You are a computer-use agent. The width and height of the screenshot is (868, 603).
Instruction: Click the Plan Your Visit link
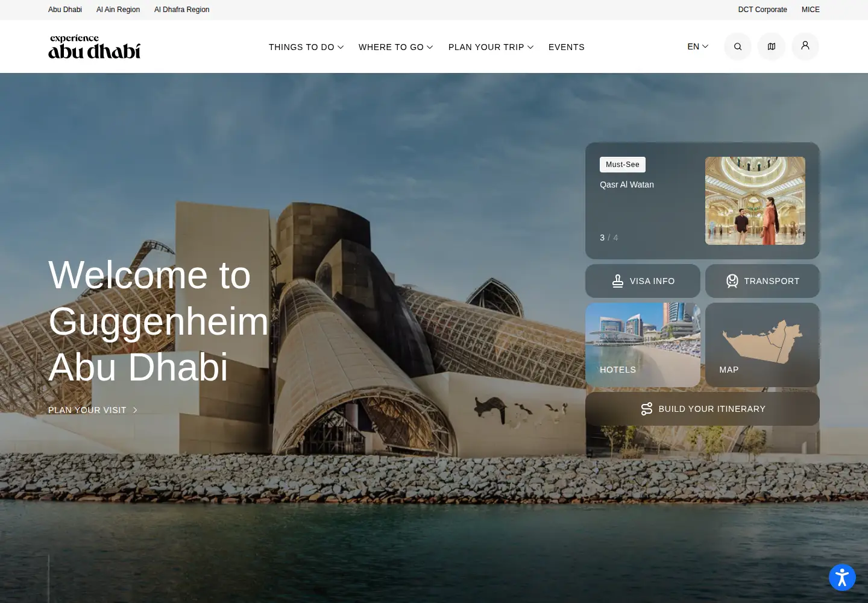93,410
